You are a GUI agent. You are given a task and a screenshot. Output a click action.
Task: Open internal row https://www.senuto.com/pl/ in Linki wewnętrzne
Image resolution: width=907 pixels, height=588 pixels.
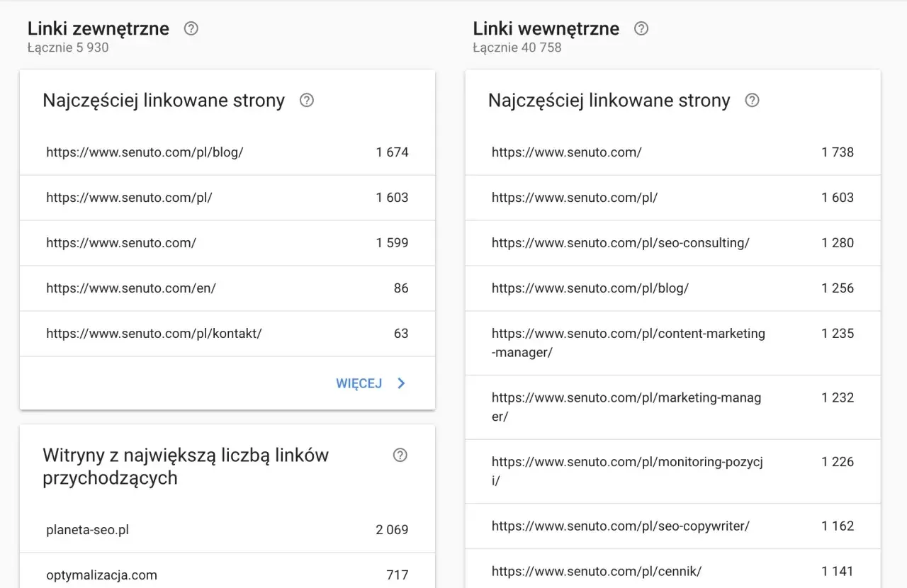(x=673, y=198)
